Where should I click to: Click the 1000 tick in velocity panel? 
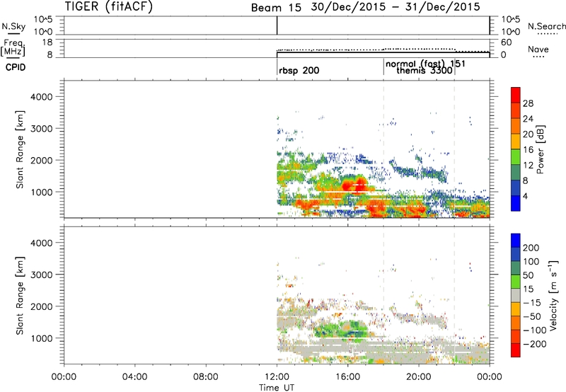coord(41,338)
